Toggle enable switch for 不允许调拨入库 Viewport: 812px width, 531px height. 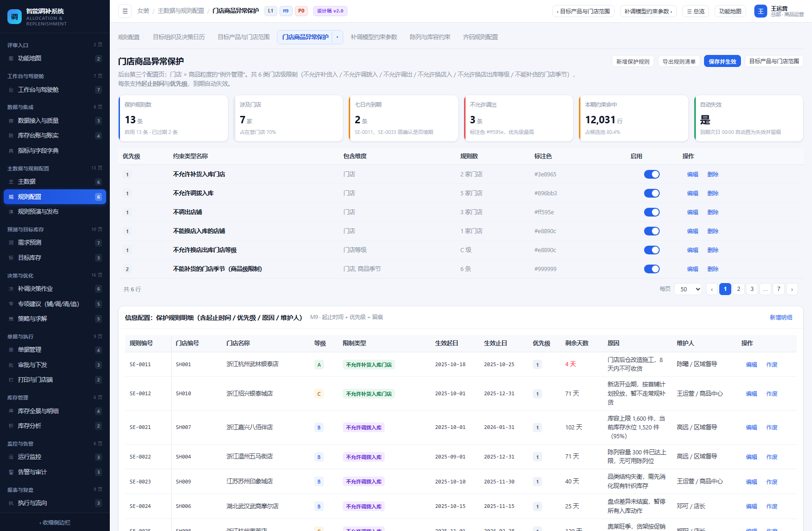pyautogui.click(x=652, y=193)
